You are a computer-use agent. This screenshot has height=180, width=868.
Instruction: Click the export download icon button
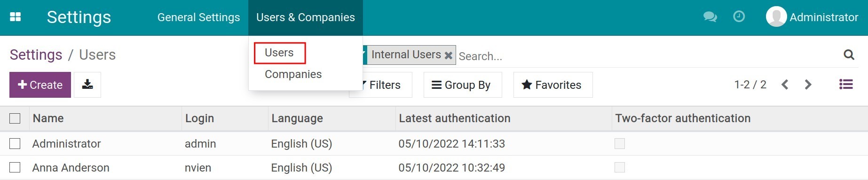(87, 85)
